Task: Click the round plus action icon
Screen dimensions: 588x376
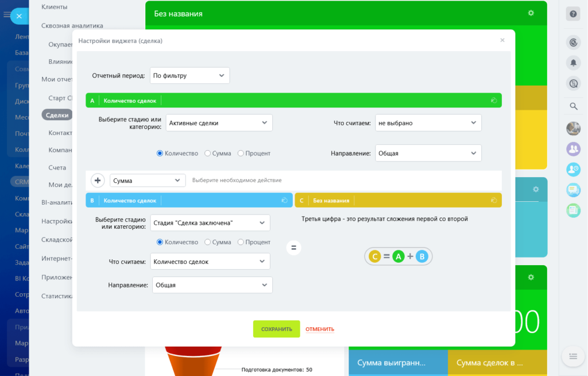Action: coord(98,181)
